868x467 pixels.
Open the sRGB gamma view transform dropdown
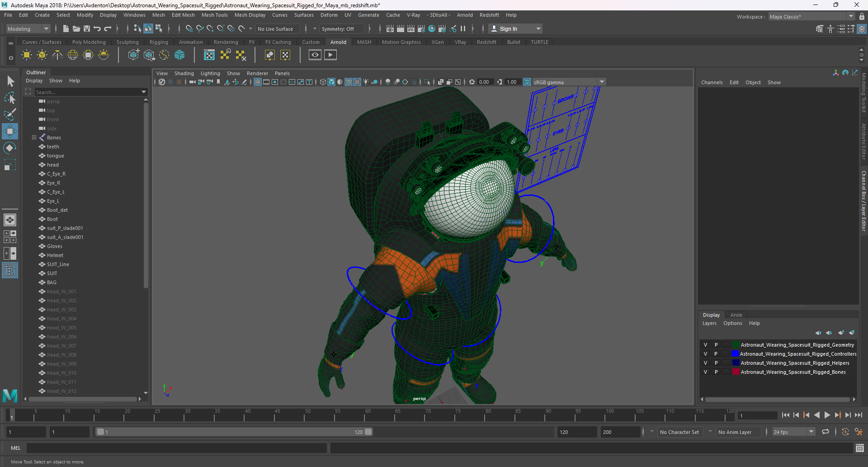tap(569, 82)
